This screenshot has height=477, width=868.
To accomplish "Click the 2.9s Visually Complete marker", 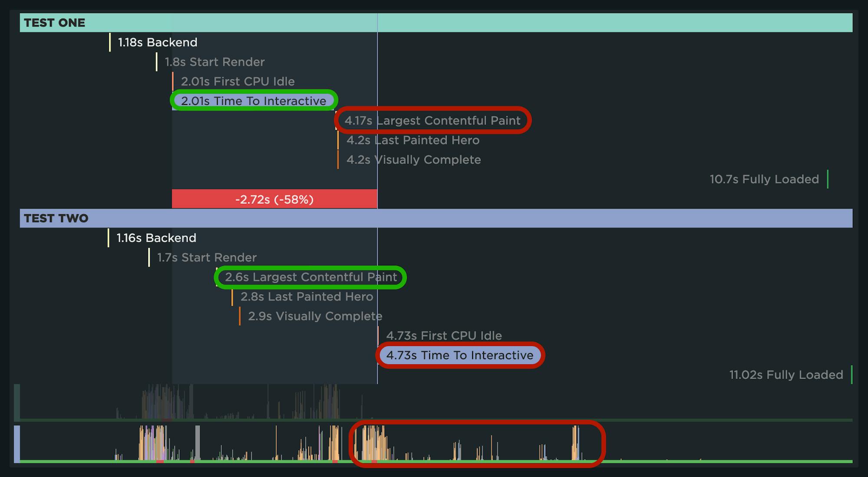I will pyautogui.click(x=315, y=316).
